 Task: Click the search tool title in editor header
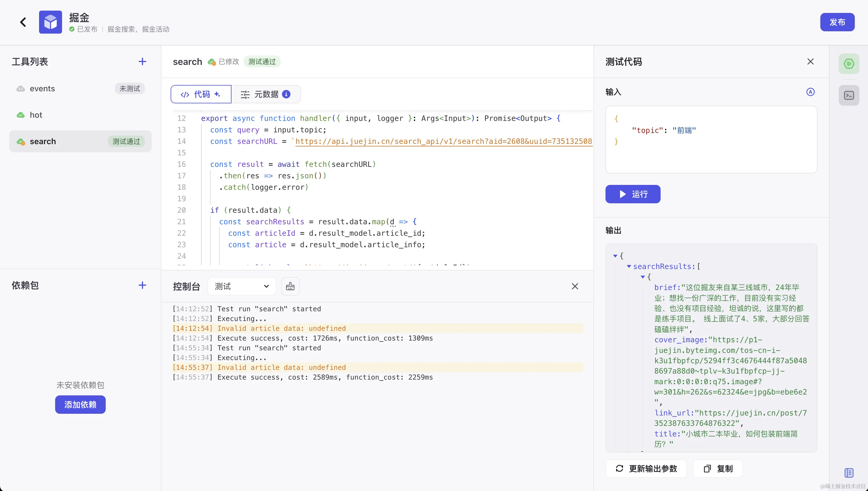pos(188,62)
